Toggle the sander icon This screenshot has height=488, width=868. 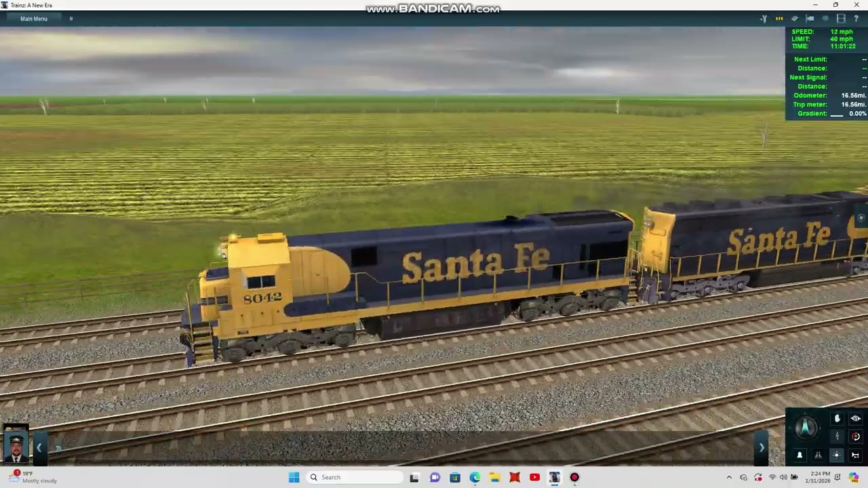(818, 455)
